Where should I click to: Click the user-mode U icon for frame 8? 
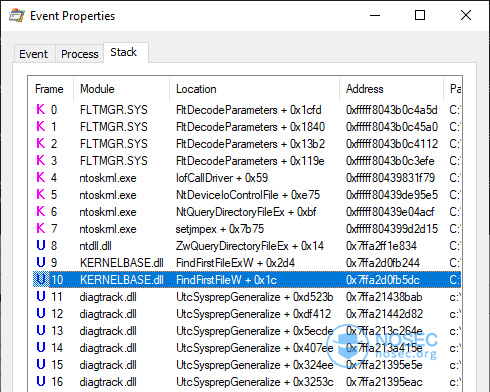(41, 245)
